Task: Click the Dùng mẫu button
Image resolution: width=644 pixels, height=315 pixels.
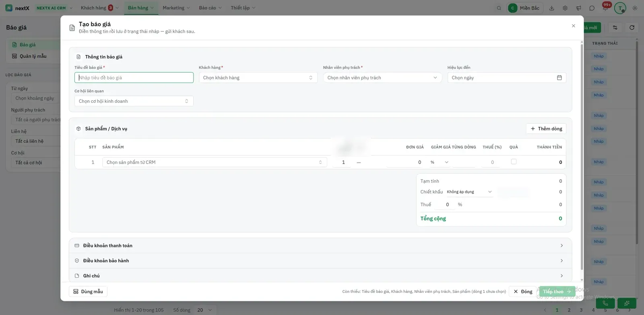Action: pyautogui.click(x=88, y=292)
